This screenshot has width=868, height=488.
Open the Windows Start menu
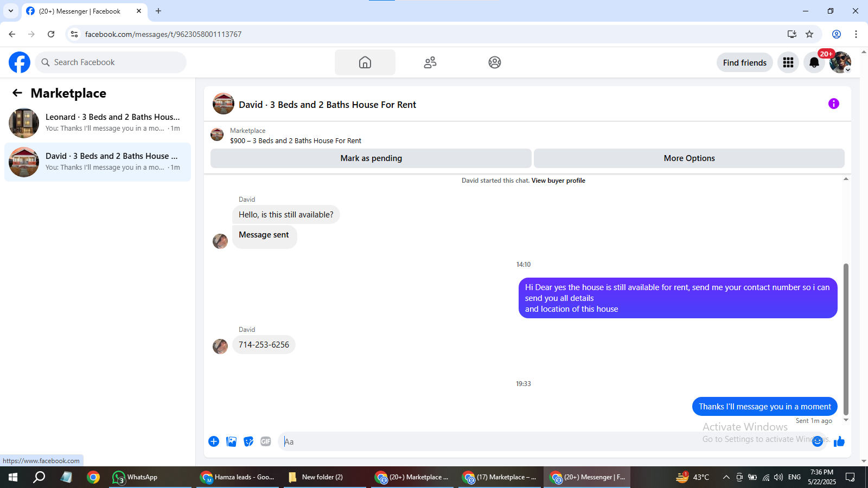point(13,477)
